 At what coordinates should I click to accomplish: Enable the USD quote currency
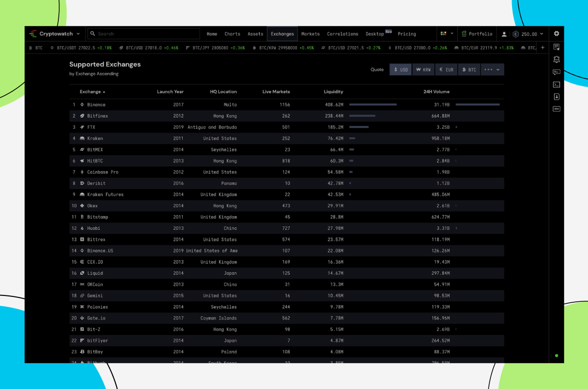[x=400, y=70]
